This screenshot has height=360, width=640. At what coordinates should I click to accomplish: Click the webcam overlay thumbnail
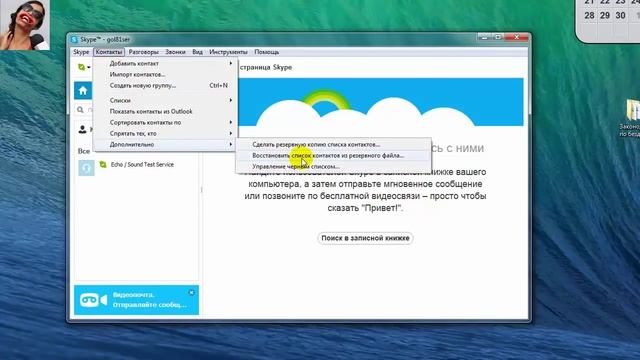point(25,25)
